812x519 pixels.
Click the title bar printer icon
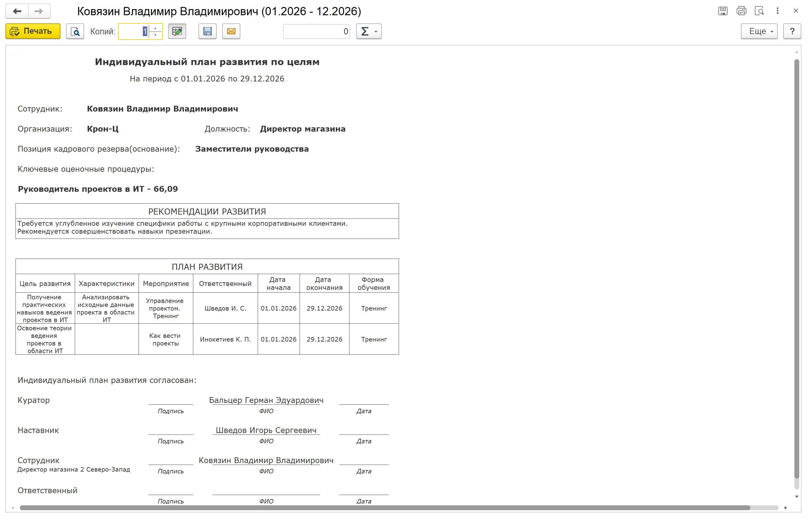coord(741,11)
